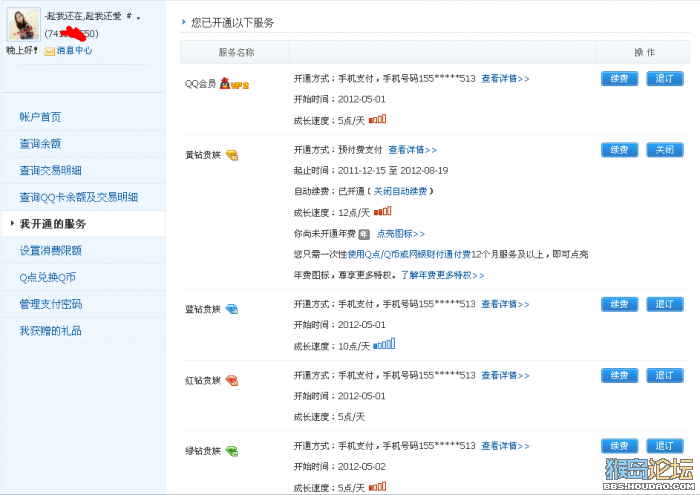Click 您已开通以下服务 heading
700x495 pixels.
[233, 23]
